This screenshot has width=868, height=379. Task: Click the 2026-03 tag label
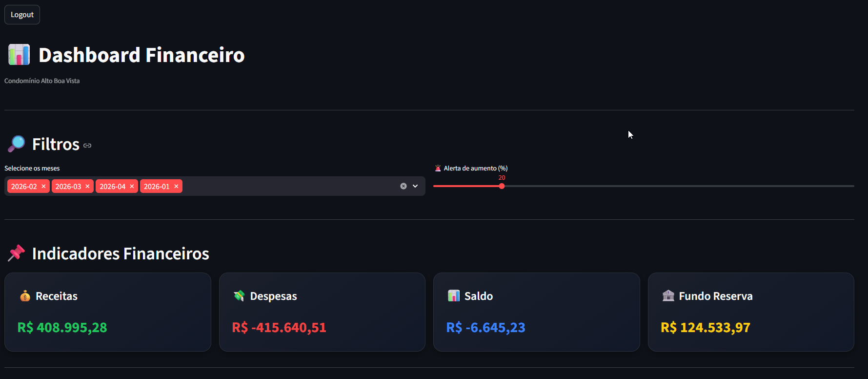pos(68,187)
